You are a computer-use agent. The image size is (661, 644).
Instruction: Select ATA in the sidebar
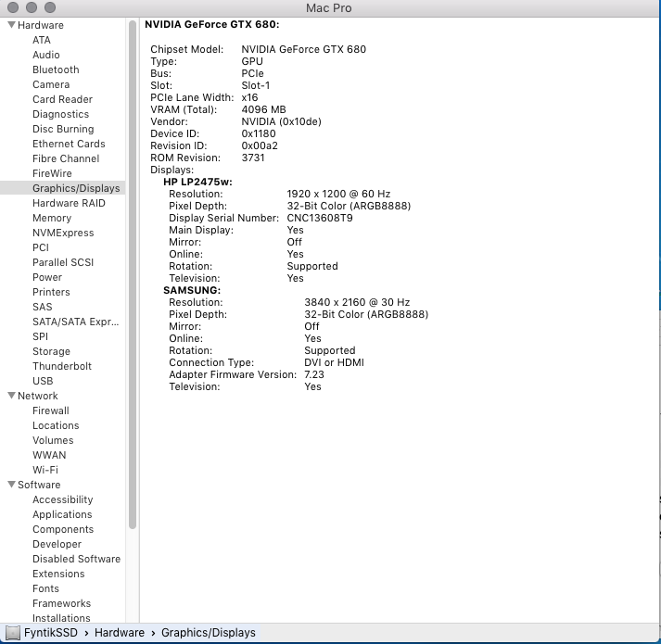42,40
